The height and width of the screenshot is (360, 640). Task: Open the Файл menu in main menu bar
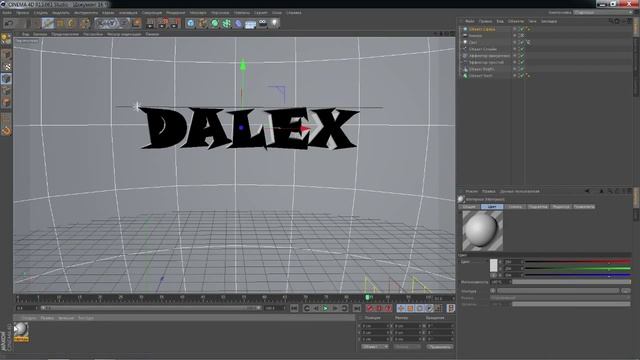(x=7, y=13)
